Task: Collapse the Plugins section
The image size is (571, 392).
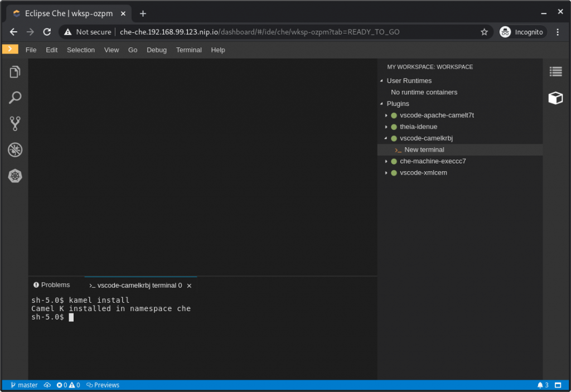Action: 381,104
